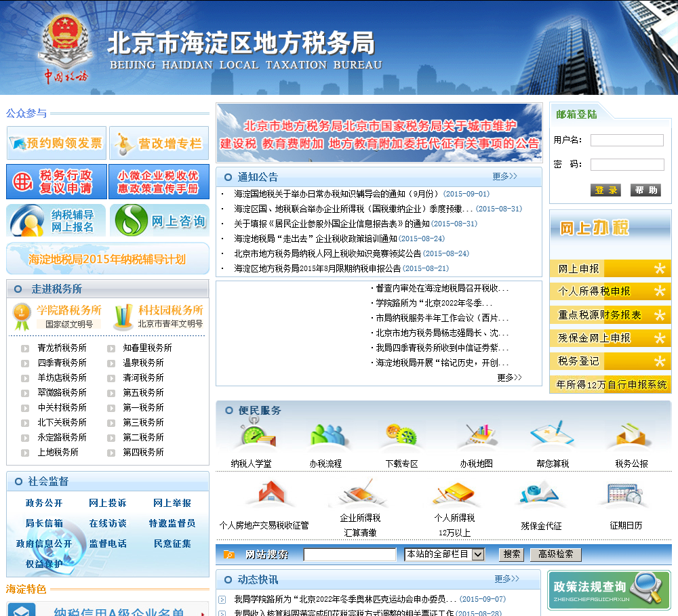Open 更多 in 通知公告 section
This screenshot has width=678, height=616.
[x=504, y=176]
